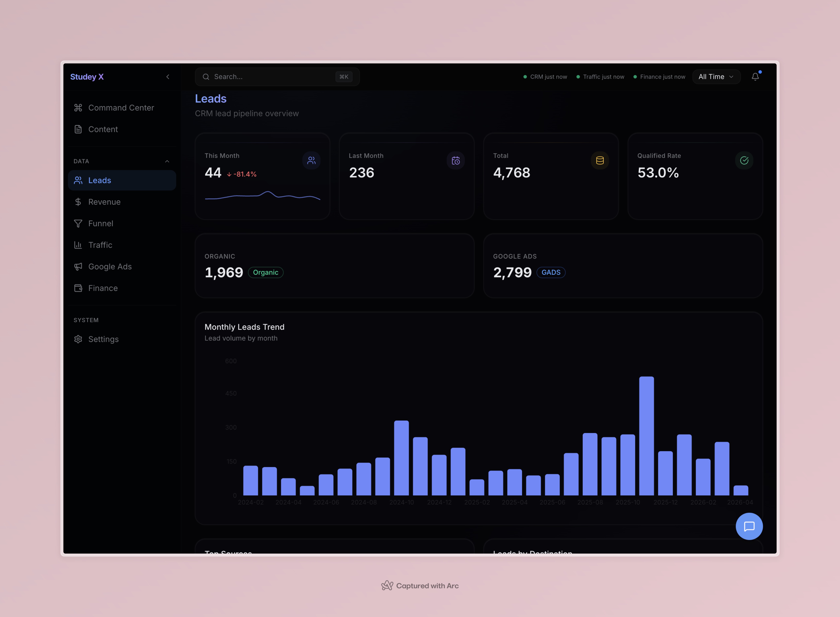Open the All Time range dropdown
This screenshot has width=840, height=617.
(x=716, y=77)
